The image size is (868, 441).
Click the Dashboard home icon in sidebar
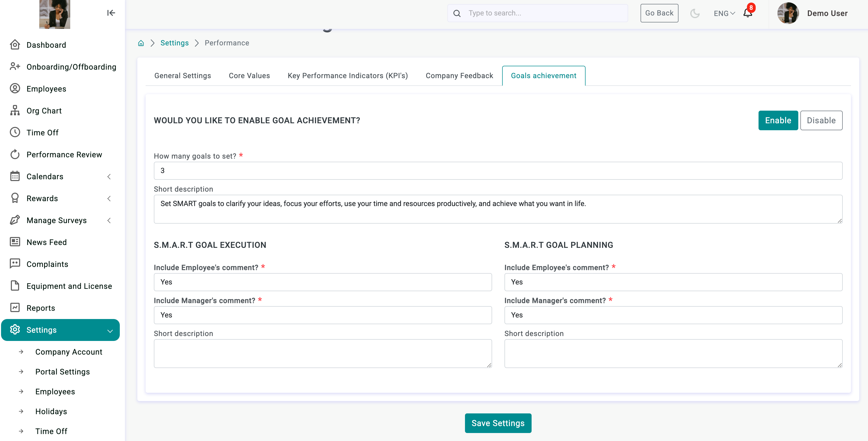click(x=15, y=45)
